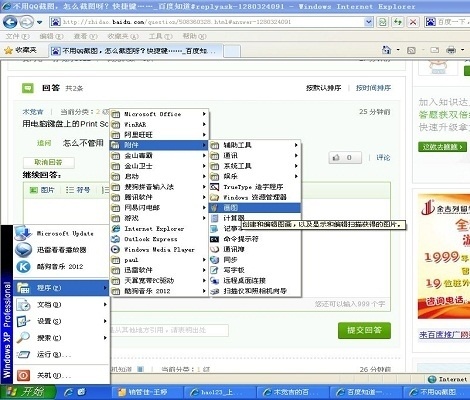Click the 取消回答 button
470x400 pixels.
point(49,162)
